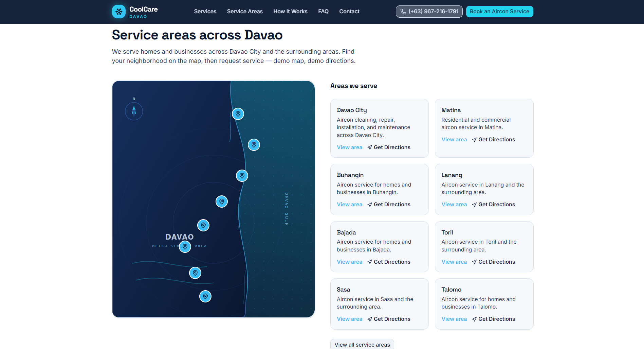Image resolution: width=644 pixels, height=349 pixels.
Task: Click the Davao City card title
Action: coord(352,110)
